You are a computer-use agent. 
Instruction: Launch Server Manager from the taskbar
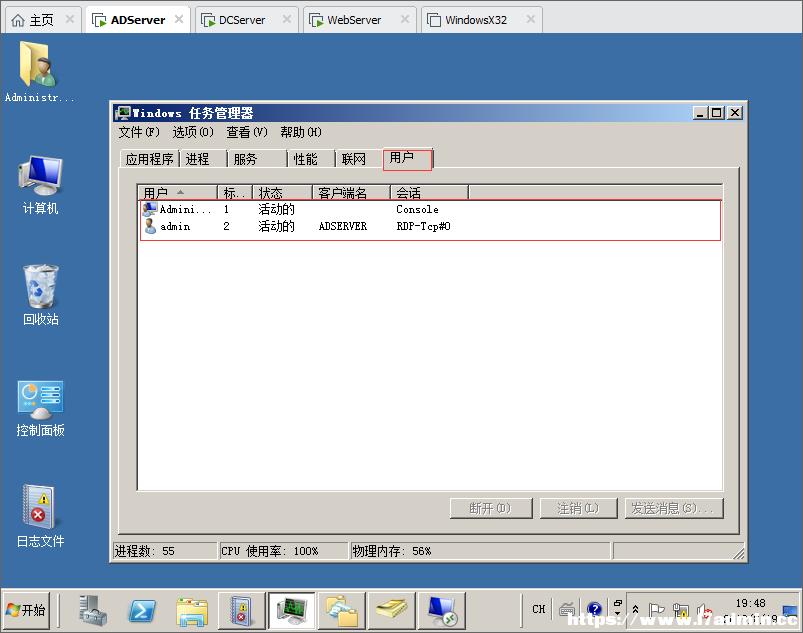93,610
